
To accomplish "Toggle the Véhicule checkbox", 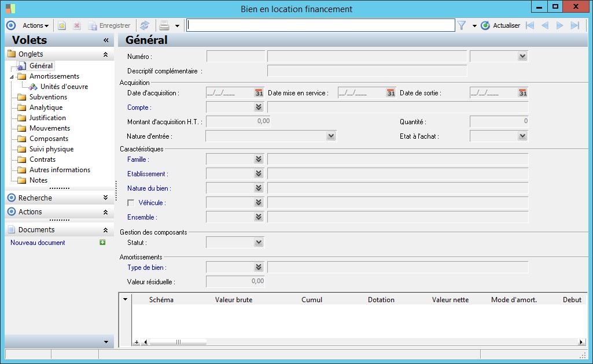I will (131, 203).
